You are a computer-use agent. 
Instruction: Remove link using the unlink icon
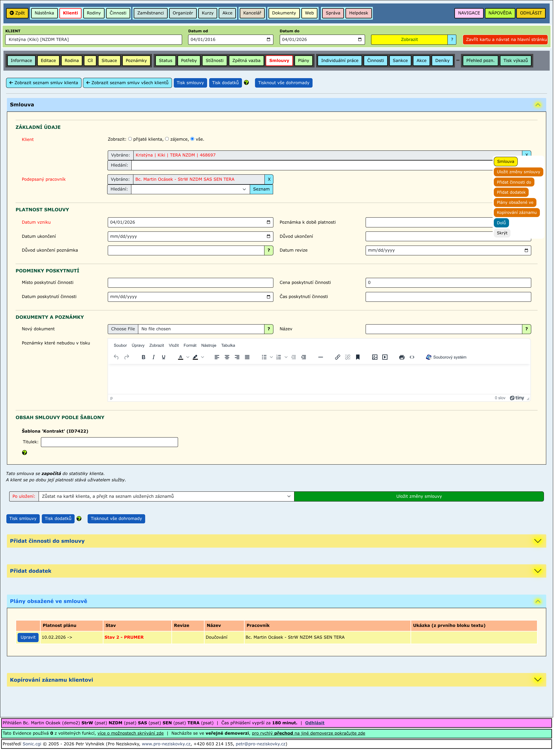pyautogui.click(x=348, y=357)
